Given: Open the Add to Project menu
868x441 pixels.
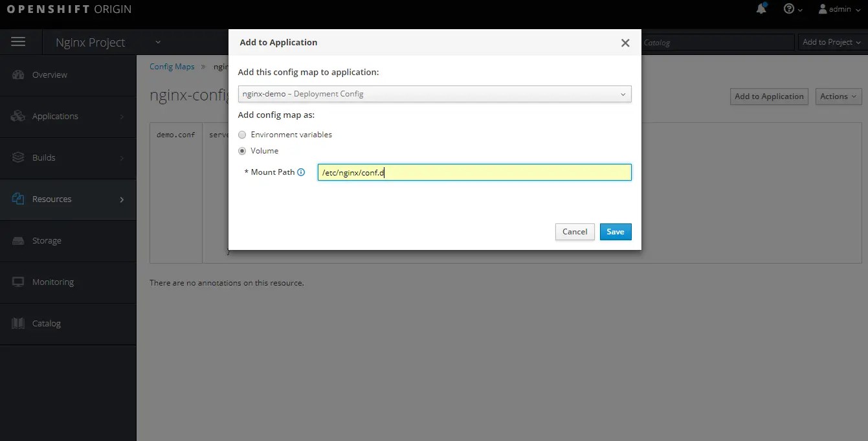Looking at the screenshot, I should (830, 42).
